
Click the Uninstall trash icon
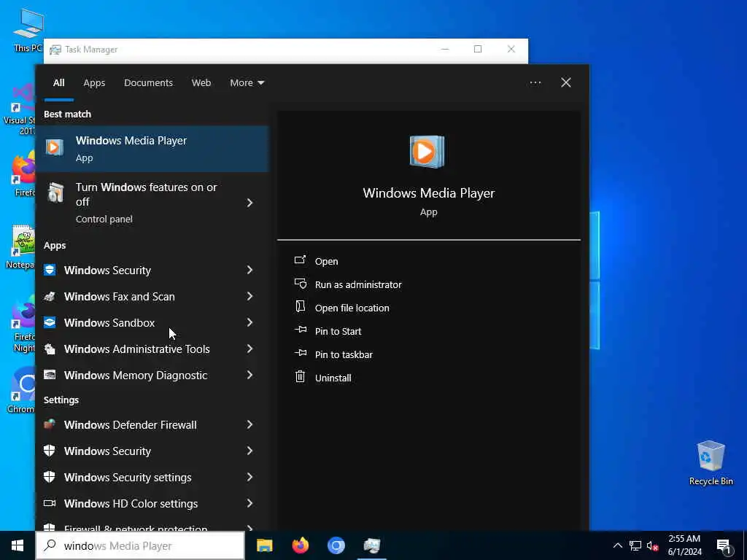pos(300,377)
